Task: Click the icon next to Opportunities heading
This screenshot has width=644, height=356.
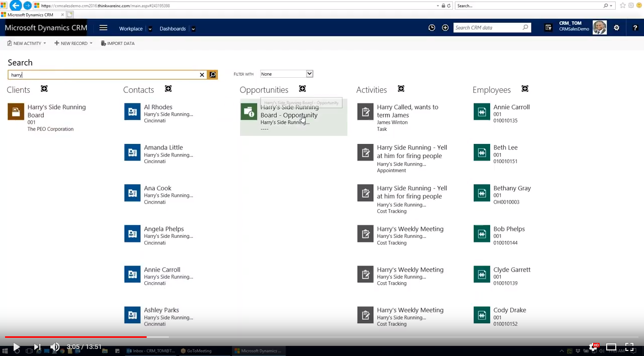Action: [302, 89]
